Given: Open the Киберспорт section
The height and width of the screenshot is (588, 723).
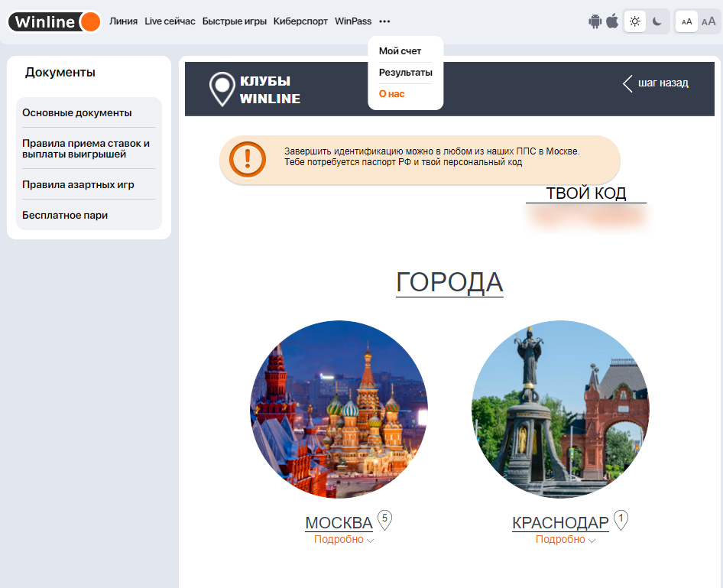Looking at the screenshot, I should pos(300,21).
